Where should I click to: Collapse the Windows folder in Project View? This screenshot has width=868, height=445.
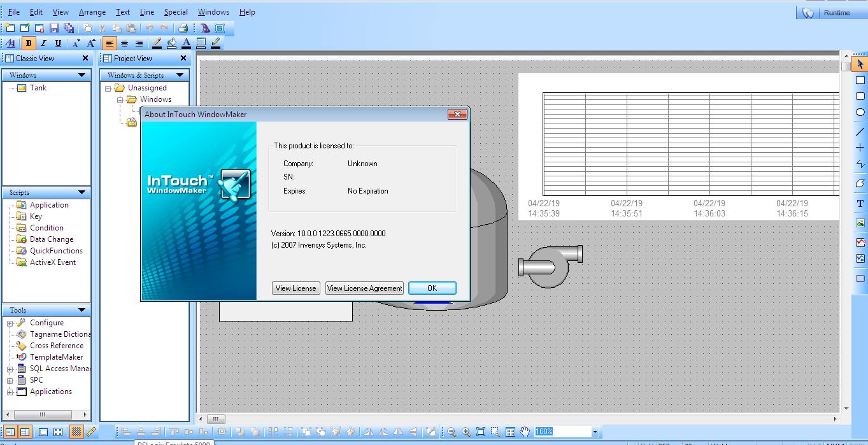[x=120, y=99]
